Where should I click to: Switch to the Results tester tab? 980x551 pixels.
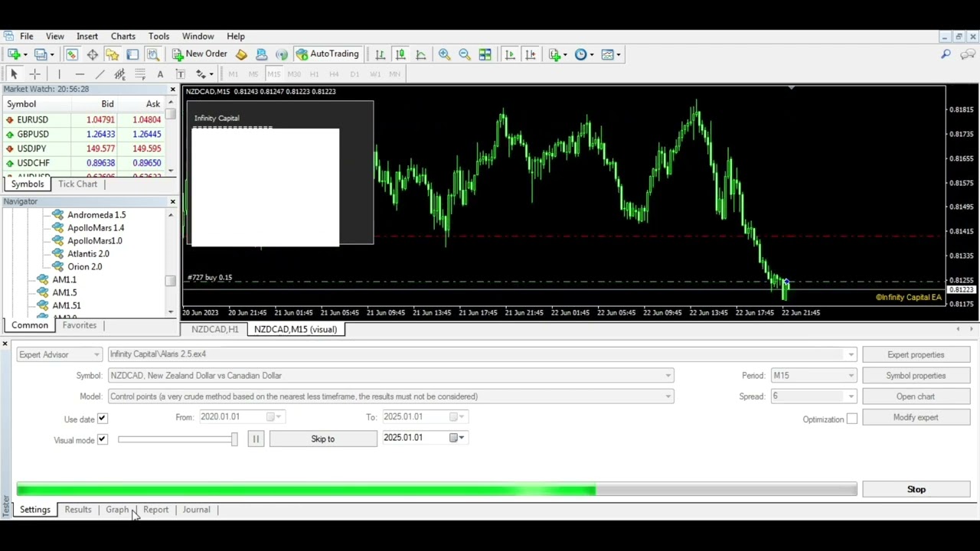[78, 510]
